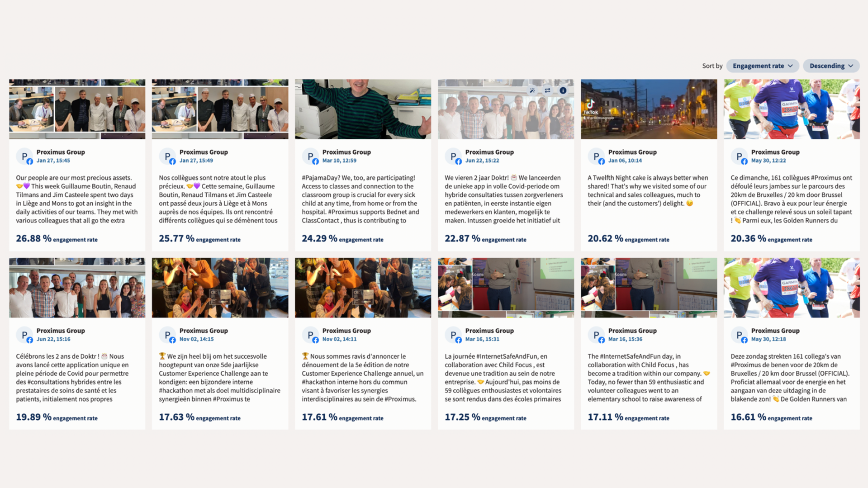This screenshot has height=488, width=868.
Task: Click Proximus avatar on May 30, 12:22 post
Action: (x=739, y=156)
